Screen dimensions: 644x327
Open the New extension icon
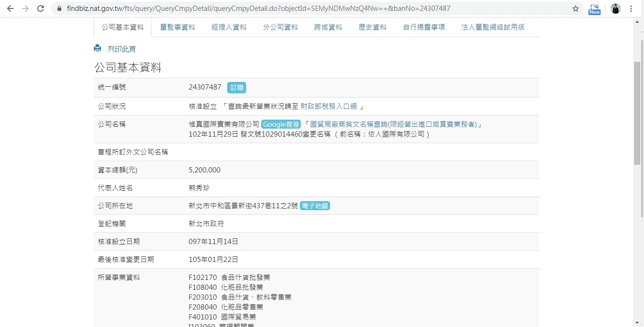coord(594,9)
